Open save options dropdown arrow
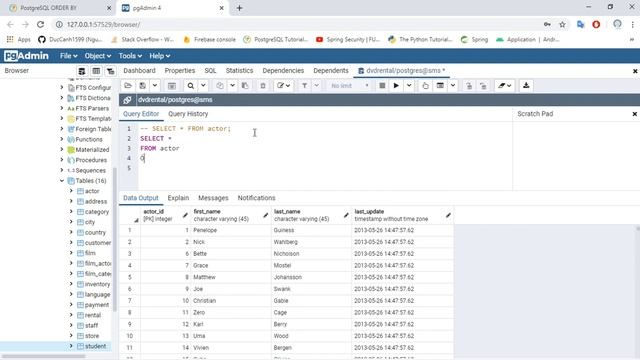The height and width of the screenshot is (360, 640). pos(155,86)
